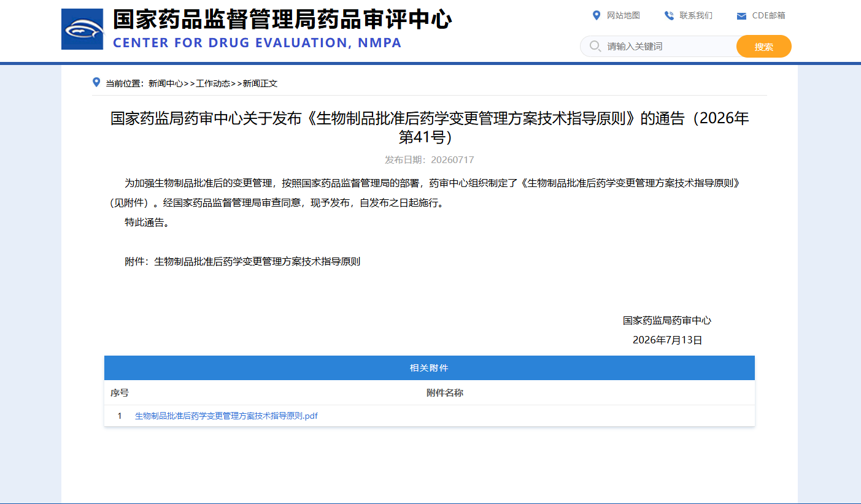Image resolution: width=861 pixels, height=504 pixels.
Task: Click the location pin icon before 当前位置
Action: point(96,82)
